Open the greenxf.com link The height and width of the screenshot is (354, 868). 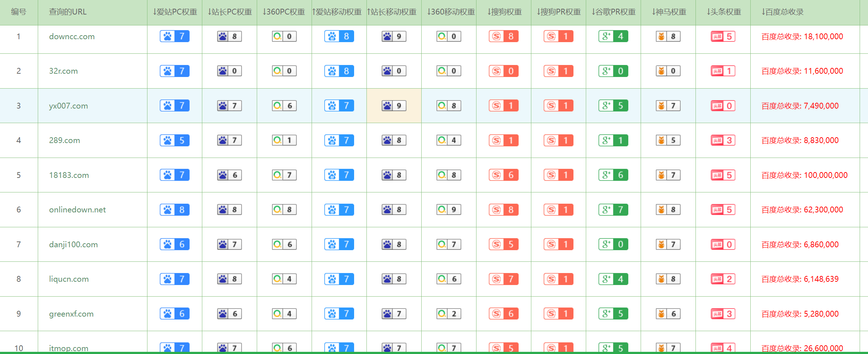coord(71,314)
